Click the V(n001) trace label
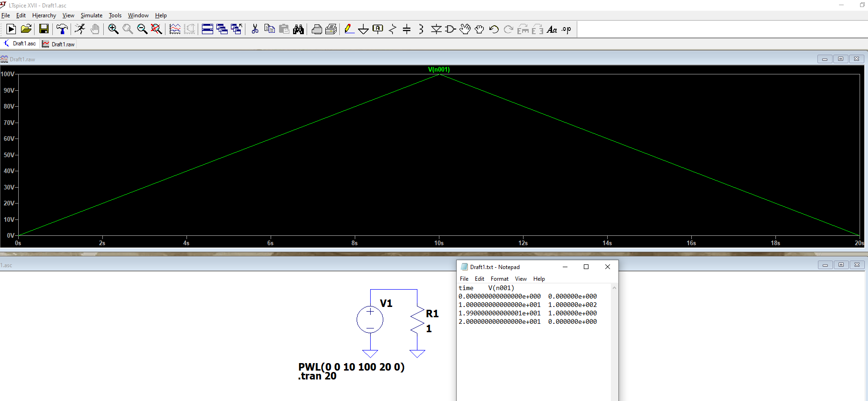The width and height of the screenshot is (868, 401). (x=439, y=69)
